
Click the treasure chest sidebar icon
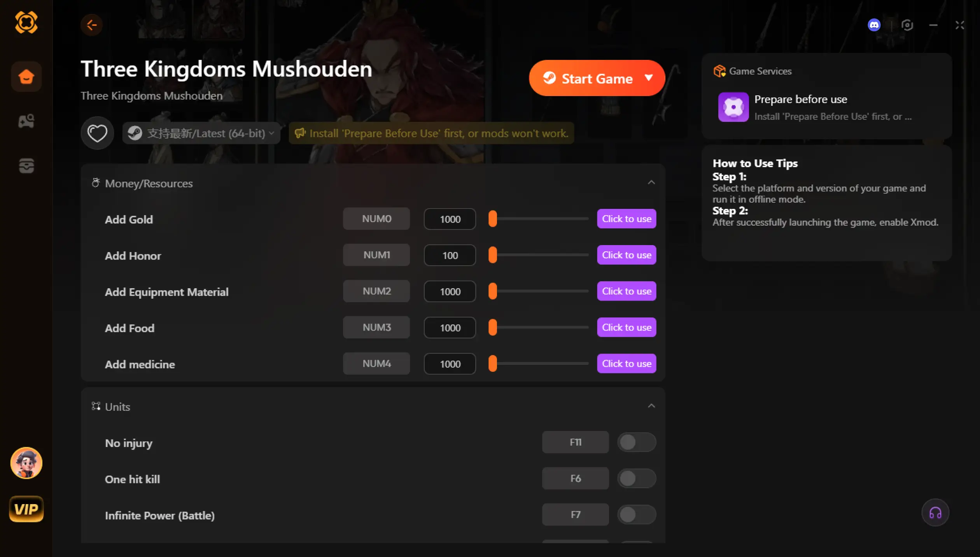pyautogui.click(x=26, y=166)
